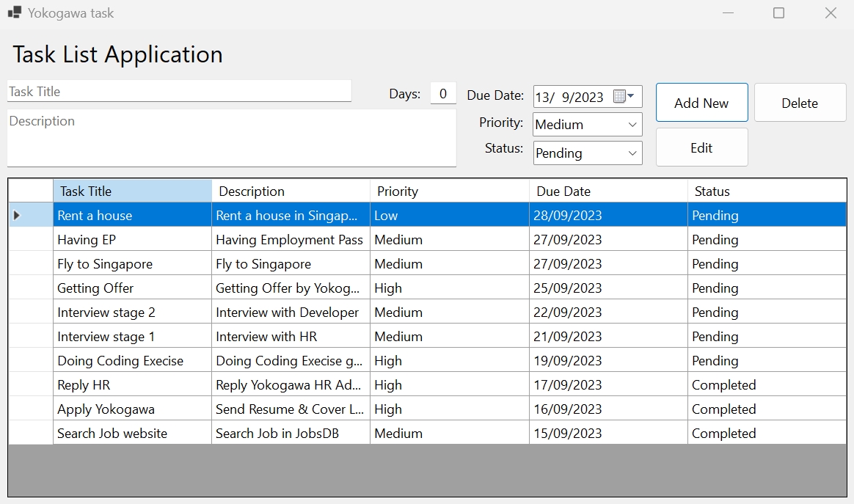
Task: Click the Task Title input field
Action: [178, 91]
